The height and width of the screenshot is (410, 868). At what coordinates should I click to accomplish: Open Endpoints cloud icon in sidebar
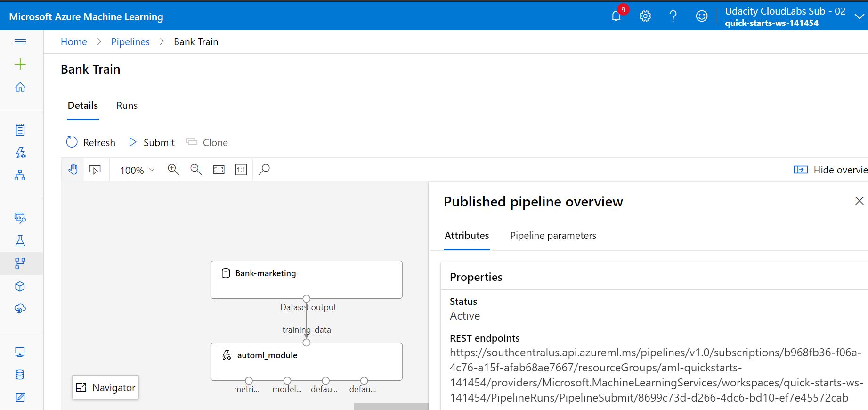point(20,309)
